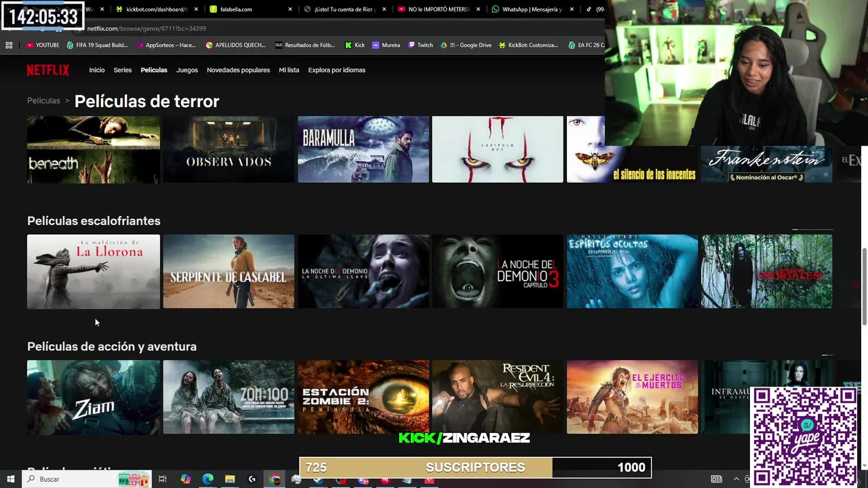Viewport: 868px width, 488px height.
Task: Open the Mortales forest movie thumbnail
Action: [x=766, y=271]
